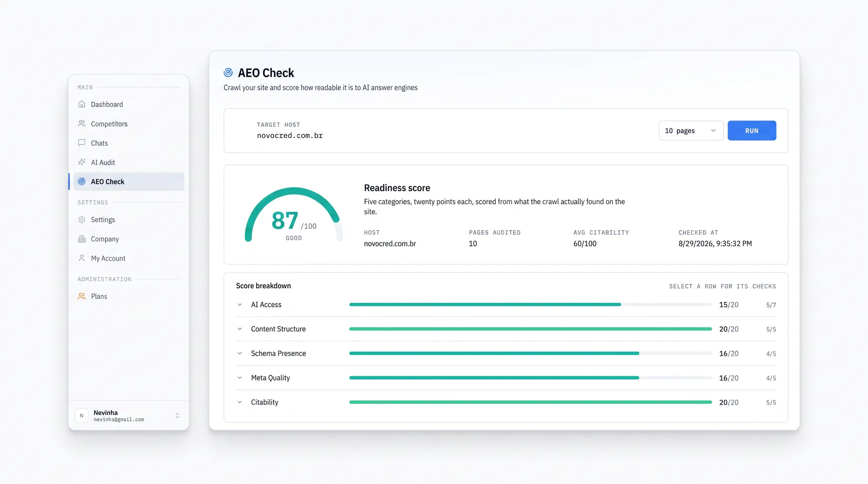Click the target host novocred.com.br field

point(290,136)
